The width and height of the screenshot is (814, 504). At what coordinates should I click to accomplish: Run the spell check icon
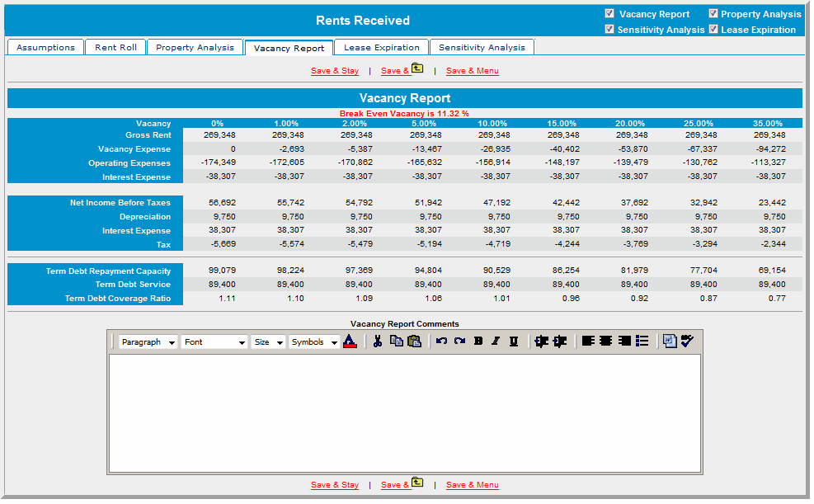[688, 341]
